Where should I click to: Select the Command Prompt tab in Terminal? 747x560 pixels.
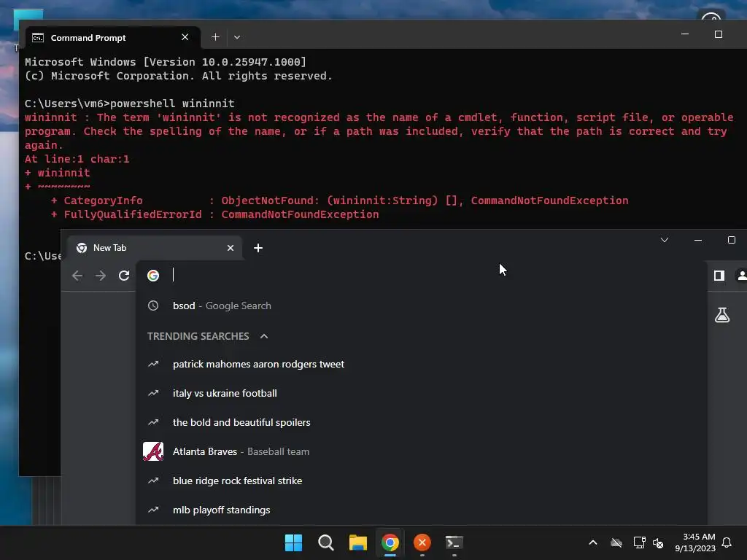point(112,38)
